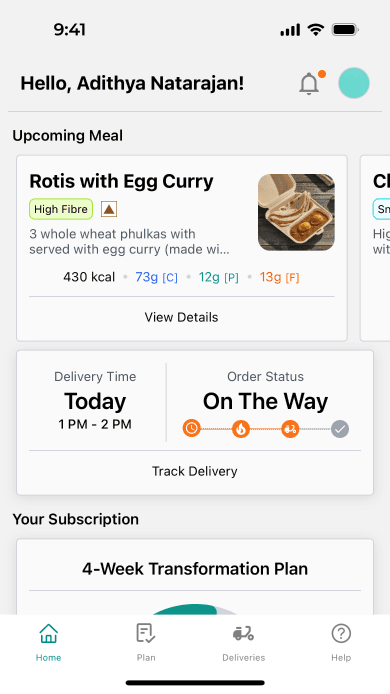Tap the Rotis with Egg Curry title
This screenshot has width=390, height=694.
[121, 181]
